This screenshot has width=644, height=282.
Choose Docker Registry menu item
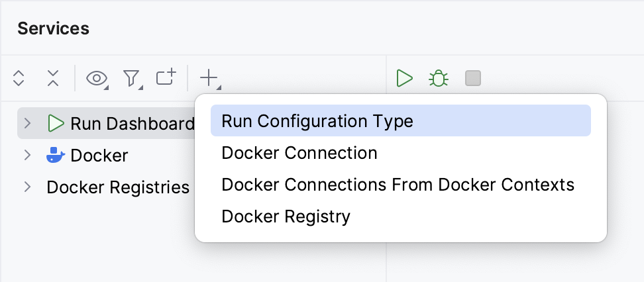pyautogui.click(x=286, y=216)
